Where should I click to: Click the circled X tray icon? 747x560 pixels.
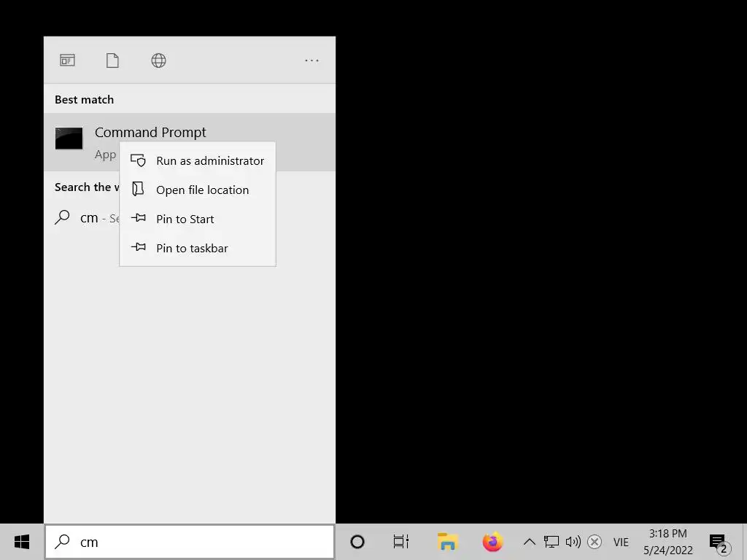595,542
